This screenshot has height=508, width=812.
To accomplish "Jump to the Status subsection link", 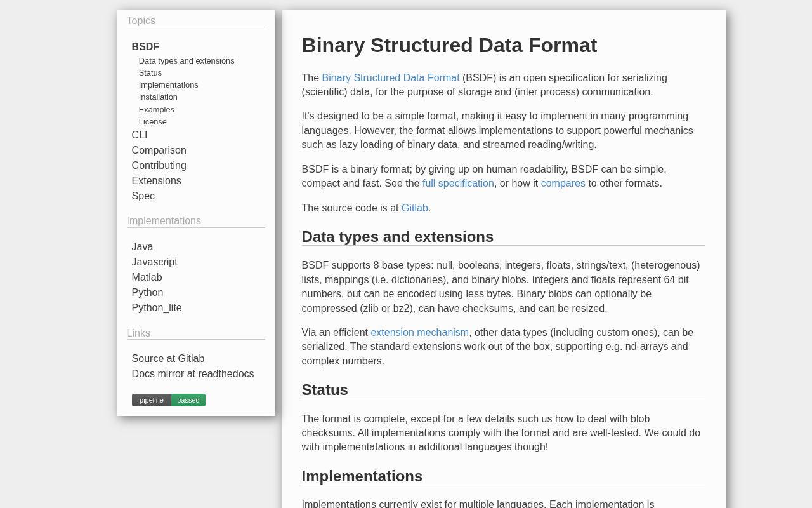I will pyautogui.click(x=150, y=73).
